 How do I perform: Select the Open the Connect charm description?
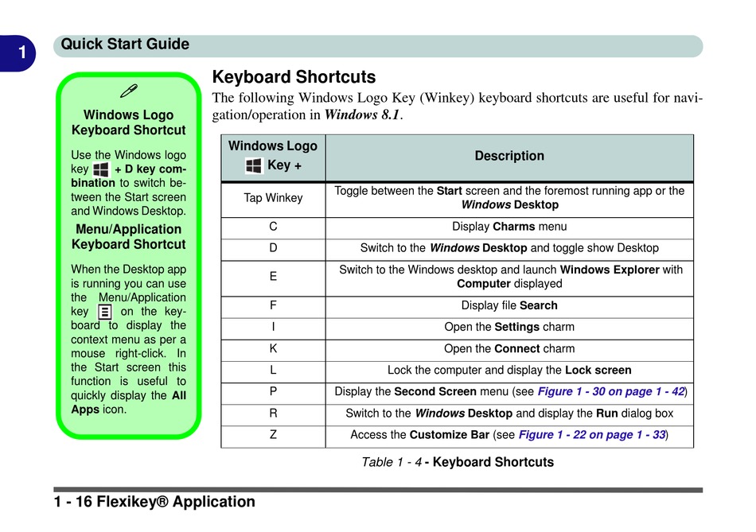pos(509,349)
